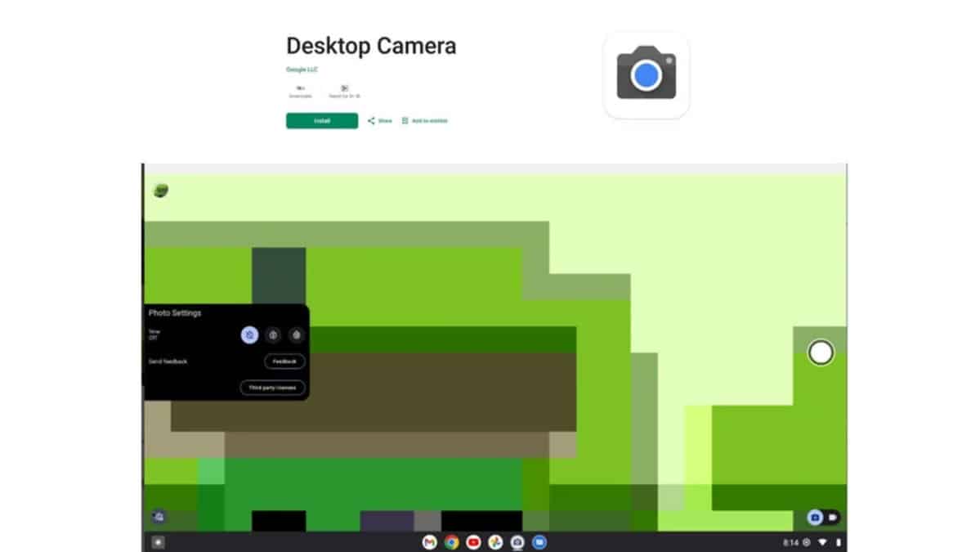The height and width of the screenshot is (552, 980).
Task: Launch Chrome from the shelf
Action: pos(450,541)
